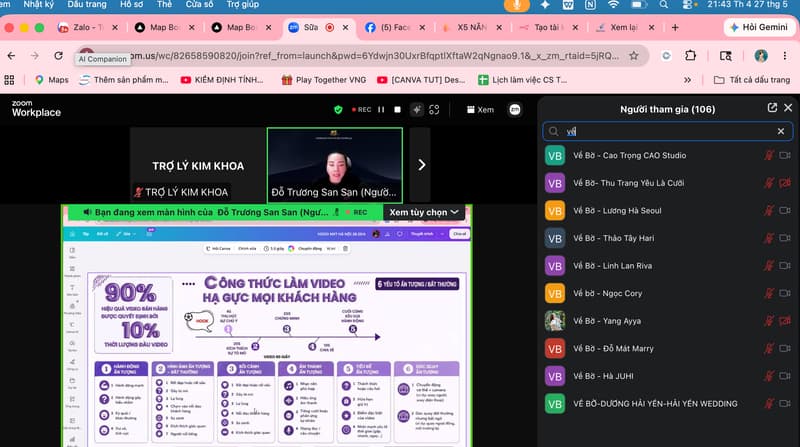Click camera icon for Thảo Tây Hari

(x=785, y=238)
